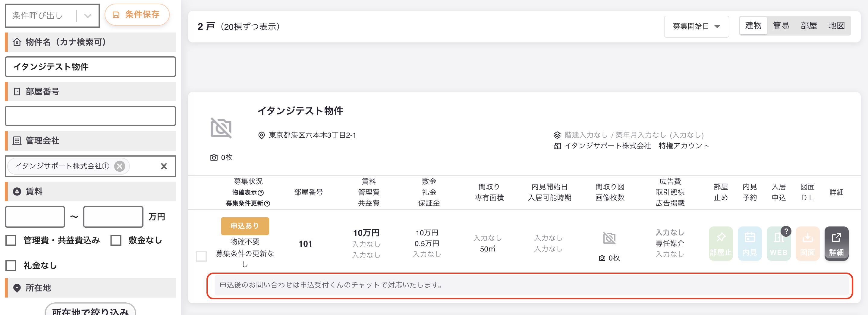
Task: Open the 詳細 external link button
Action: coord(836,244)
